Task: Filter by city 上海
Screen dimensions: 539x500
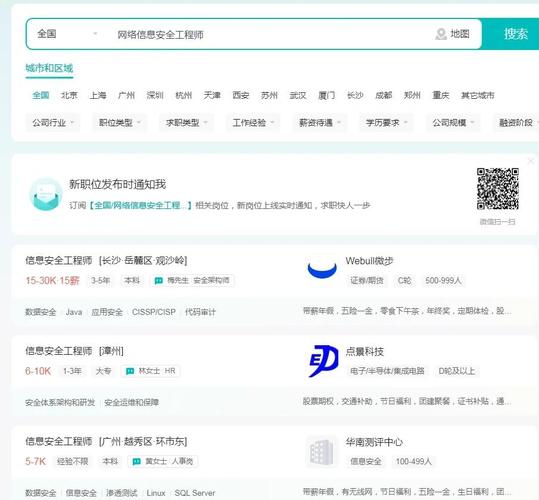Action: [98, 95]
